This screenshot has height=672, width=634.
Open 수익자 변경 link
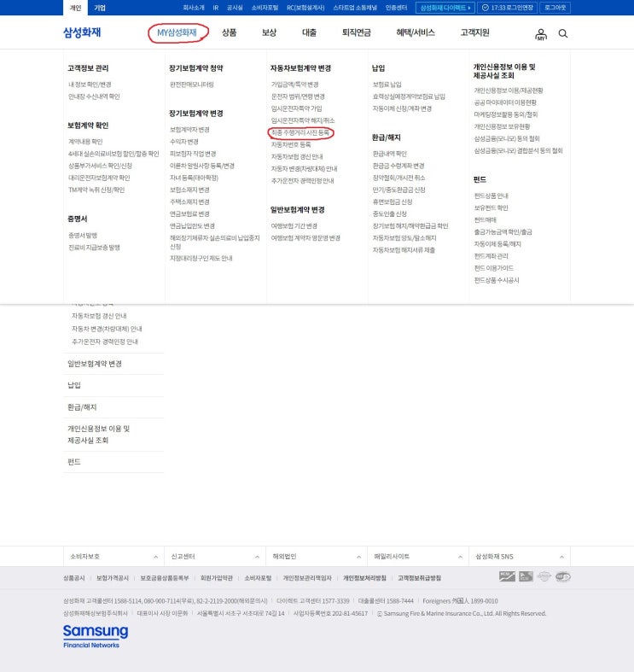(x=183, y=142)
